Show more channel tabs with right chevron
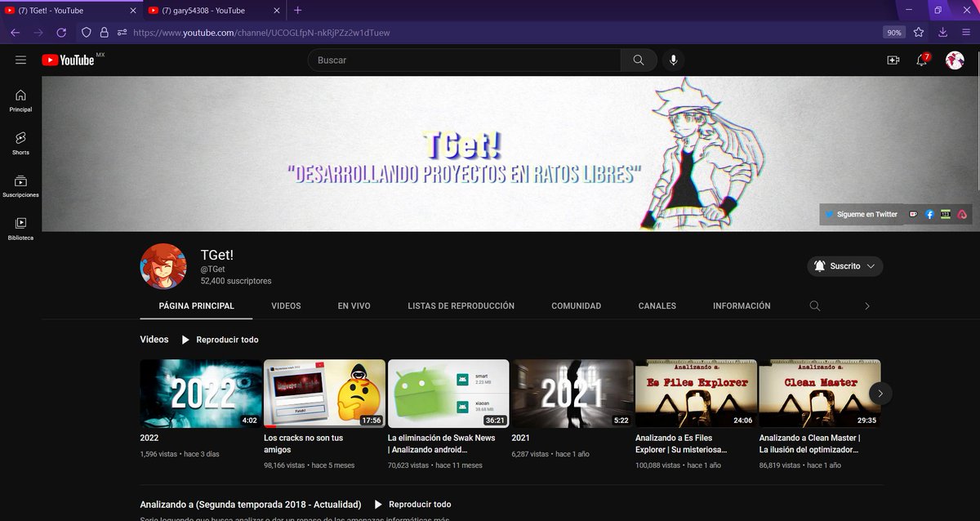Image resolution: width=980 pixels, height=521 pixels. (867, 306)
